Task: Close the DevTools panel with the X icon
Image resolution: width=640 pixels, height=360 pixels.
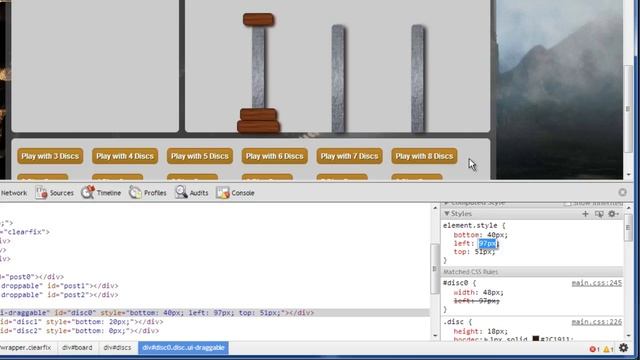Action: [622, 192]
